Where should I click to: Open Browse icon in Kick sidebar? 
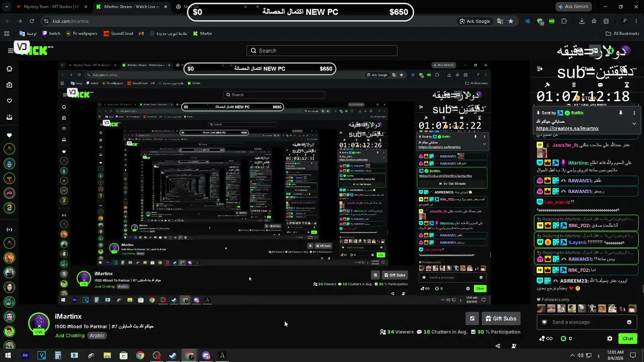[9, 85]
